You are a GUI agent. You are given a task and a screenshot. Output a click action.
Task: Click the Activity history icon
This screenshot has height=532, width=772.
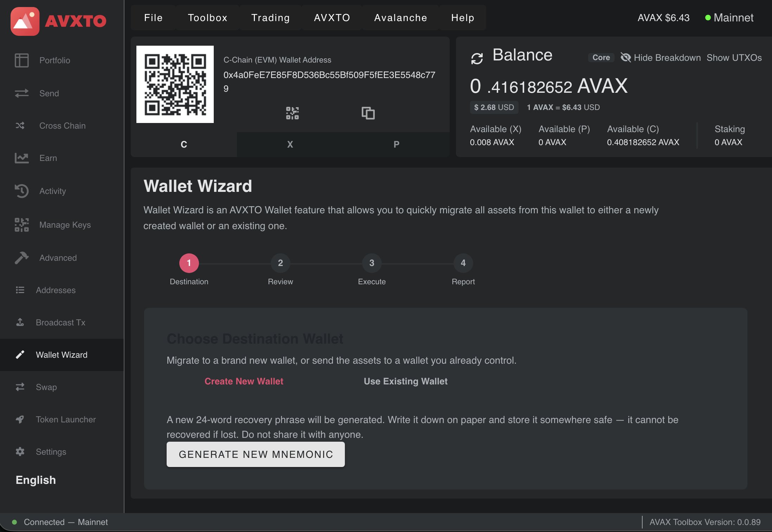pyautogui.click(x=21, y=191)
